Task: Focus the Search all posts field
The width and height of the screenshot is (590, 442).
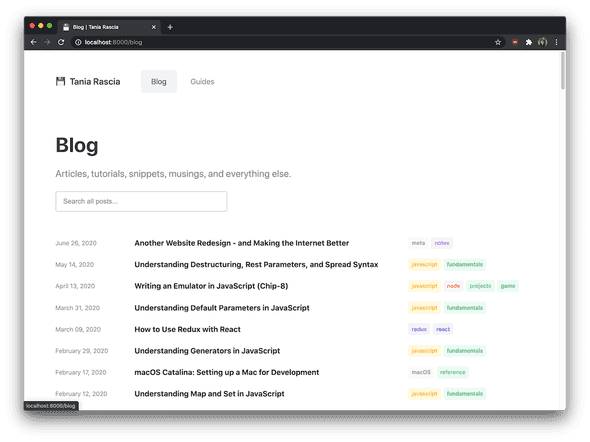Action: coord(141,201)
